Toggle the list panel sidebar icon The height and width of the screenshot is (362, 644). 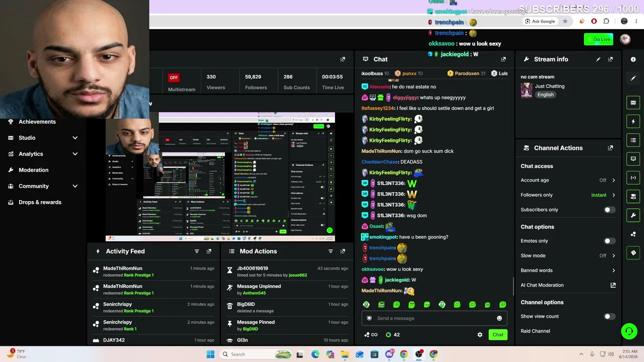point(633,140)
